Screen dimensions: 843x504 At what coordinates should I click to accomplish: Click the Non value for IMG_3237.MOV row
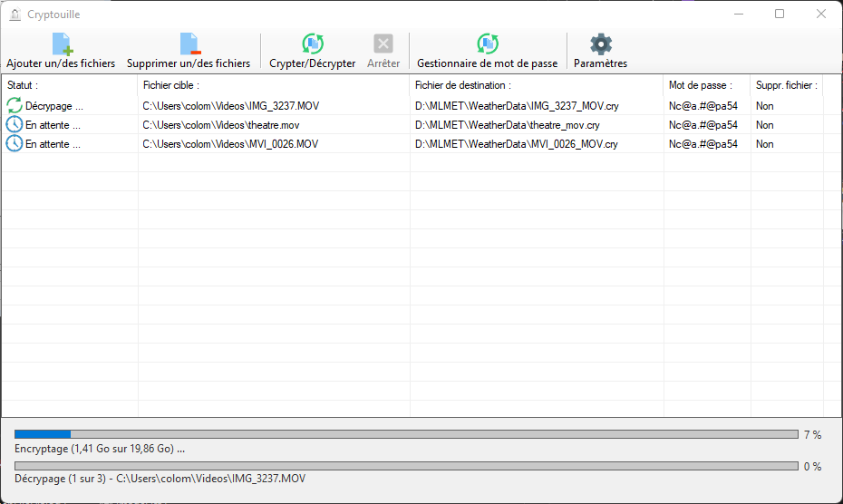pyautogui.click(x=764, y=106)
